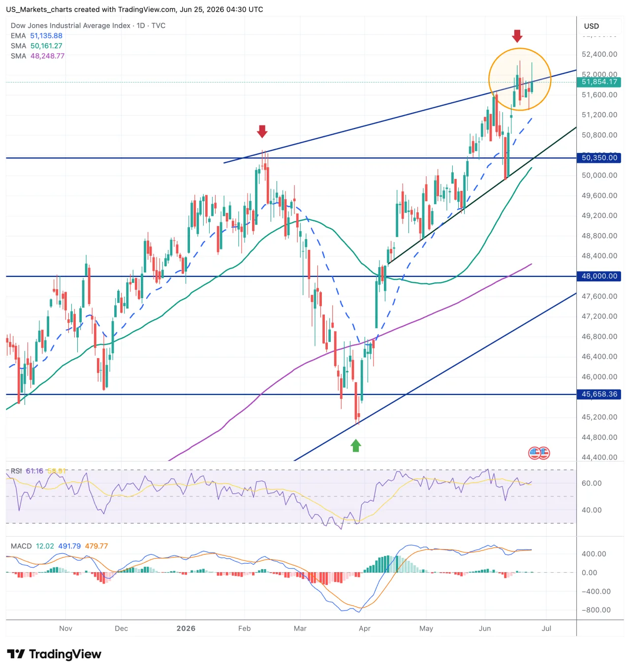This screenshot has height=672, width=630.
Task: Select the EMA 51,135.88 indicator legend
Action: tap(36, 36)
